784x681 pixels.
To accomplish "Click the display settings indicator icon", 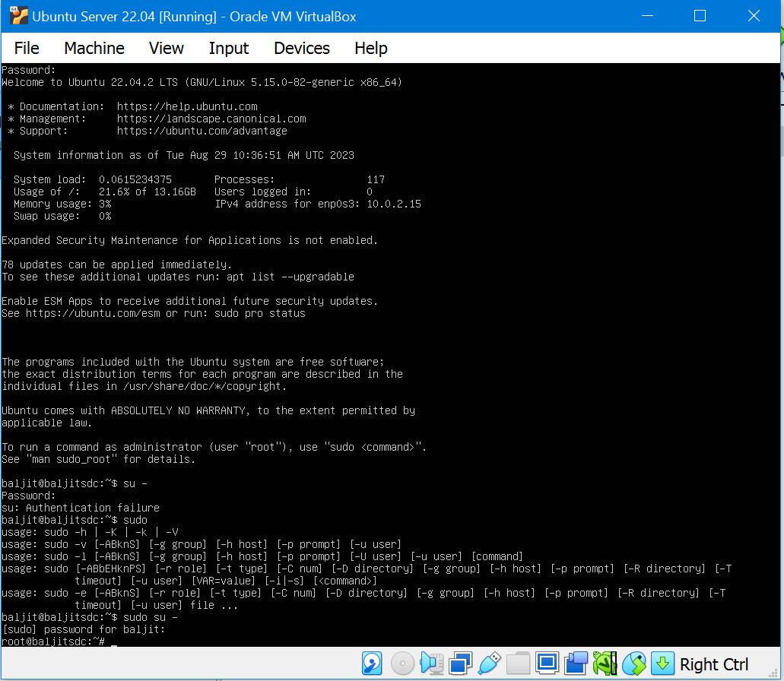I will 547,664.
